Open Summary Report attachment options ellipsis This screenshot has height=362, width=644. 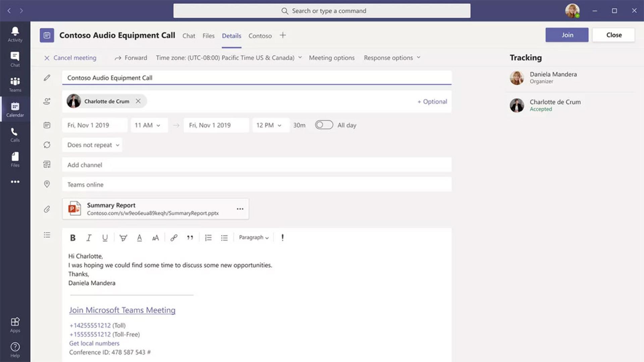240,209
